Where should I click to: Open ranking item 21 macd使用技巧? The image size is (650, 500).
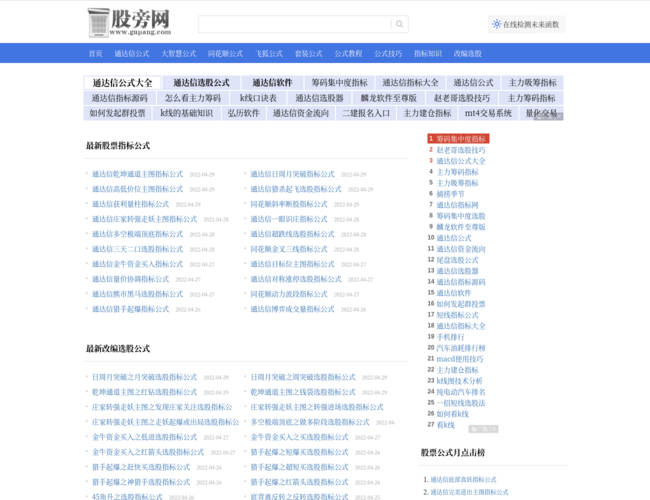point(460,359)
